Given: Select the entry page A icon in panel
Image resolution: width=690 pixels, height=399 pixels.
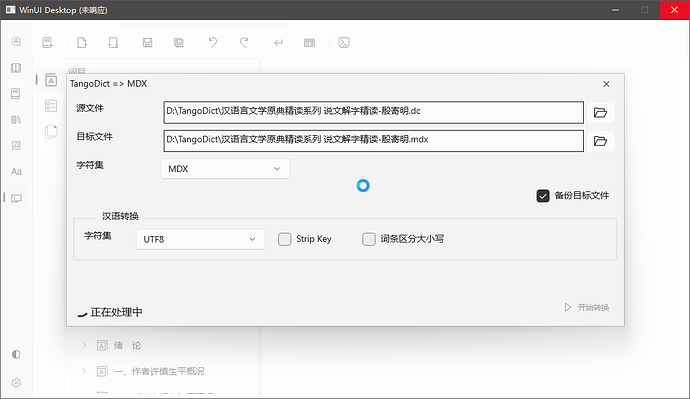Looking at the screenshot, I should point(51,80).
